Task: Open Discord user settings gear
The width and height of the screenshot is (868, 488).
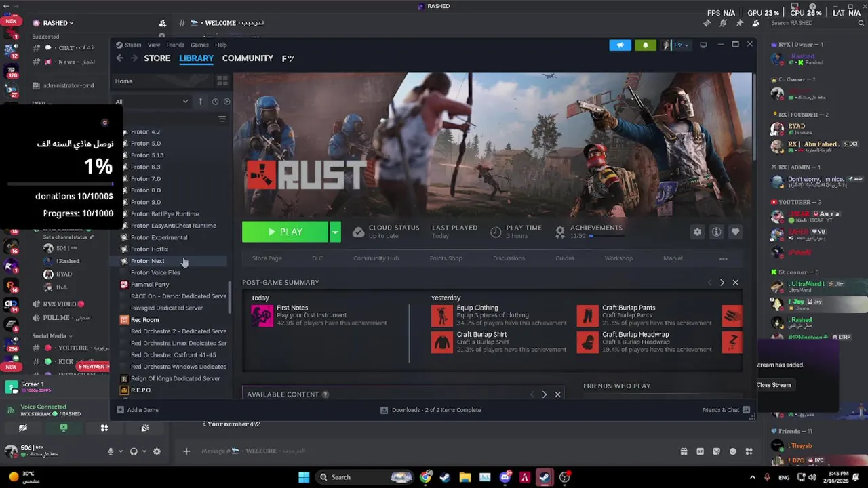Action: coord(157,451)
